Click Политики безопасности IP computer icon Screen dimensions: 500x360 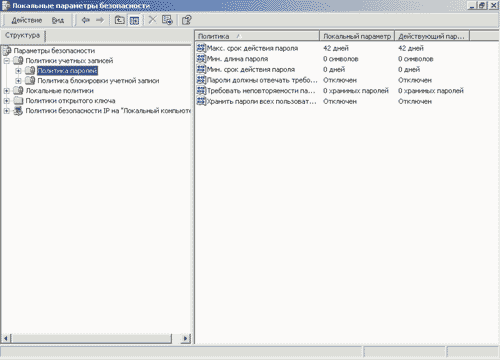18,111
